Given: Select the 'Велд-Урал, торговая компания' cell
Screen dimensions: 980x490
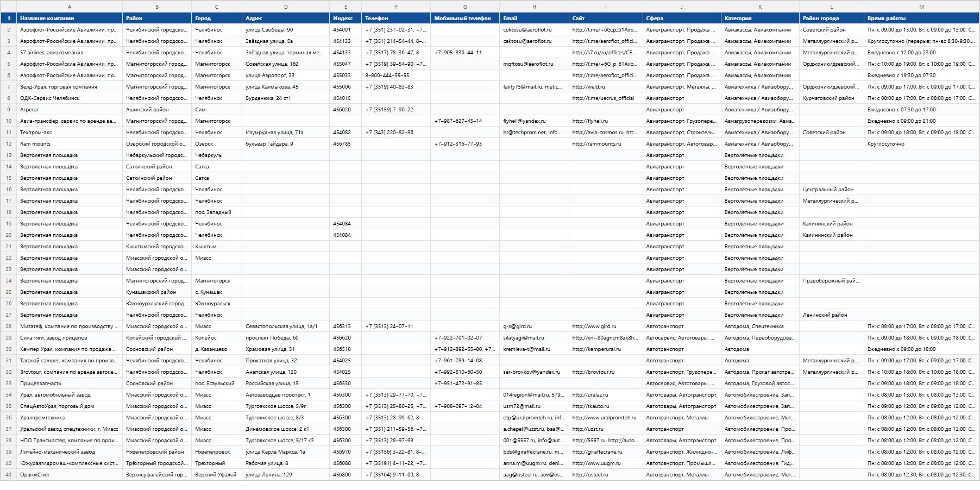Looking at the screenshot, I should [x=70, y=86].
